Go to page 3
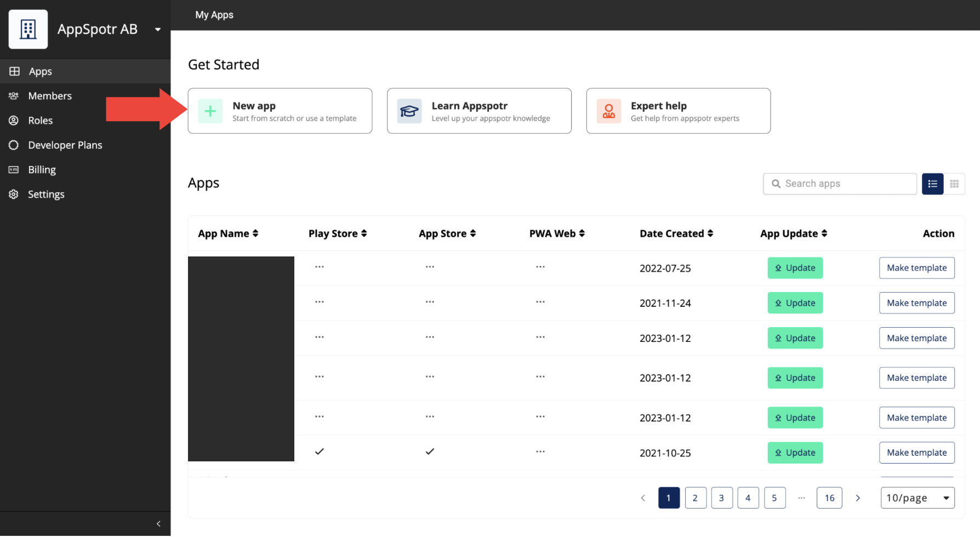 [722, 498]
